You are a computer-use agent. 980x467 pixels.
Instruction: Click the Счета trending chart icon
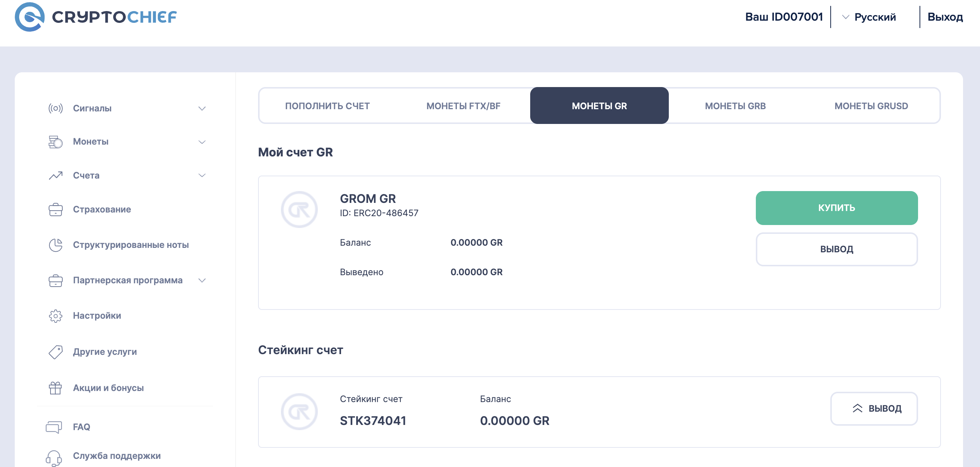point(56,176)
